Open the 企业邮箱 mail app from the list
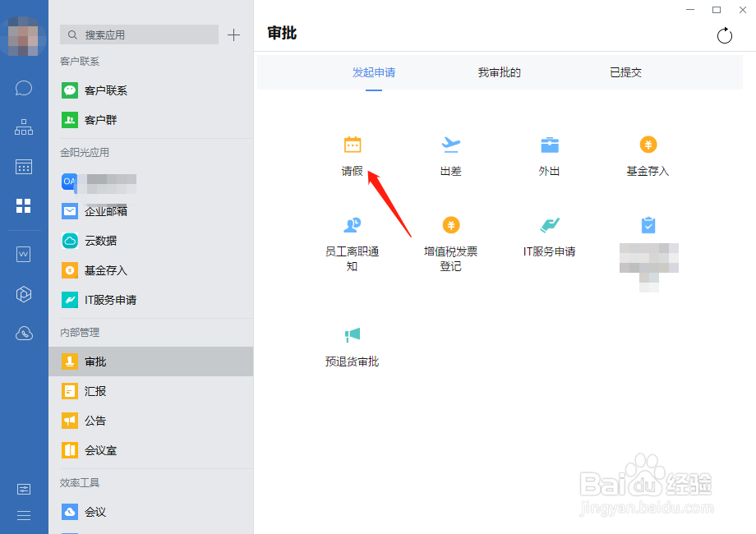 pos(99,211)
